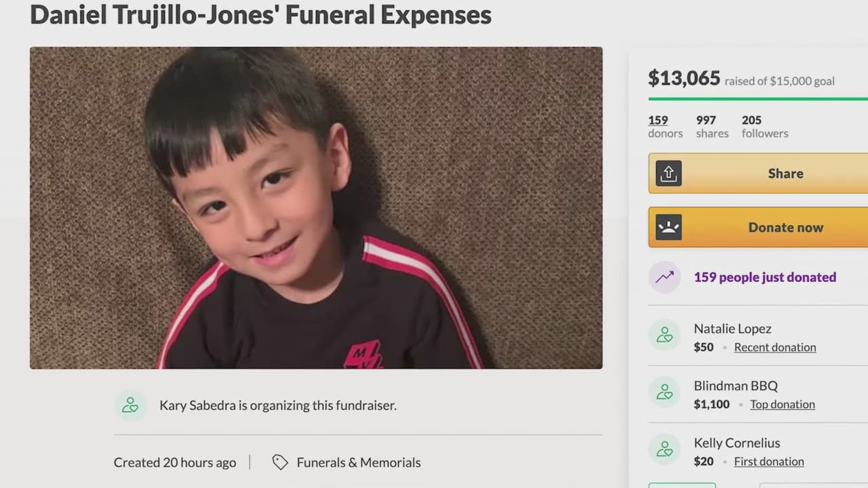The image size is (868, 488).
Task: Click Blindman BBQ's donor avatar icon
Action: pos(665,392)
